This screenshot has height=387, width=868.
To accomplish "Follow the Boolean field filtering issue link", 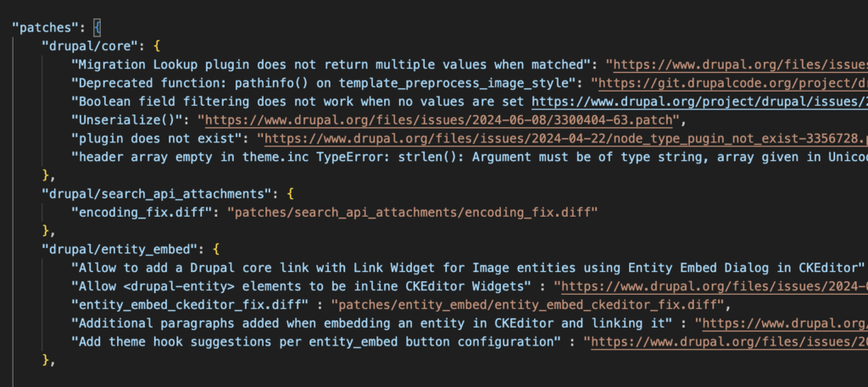I will 699,102.
